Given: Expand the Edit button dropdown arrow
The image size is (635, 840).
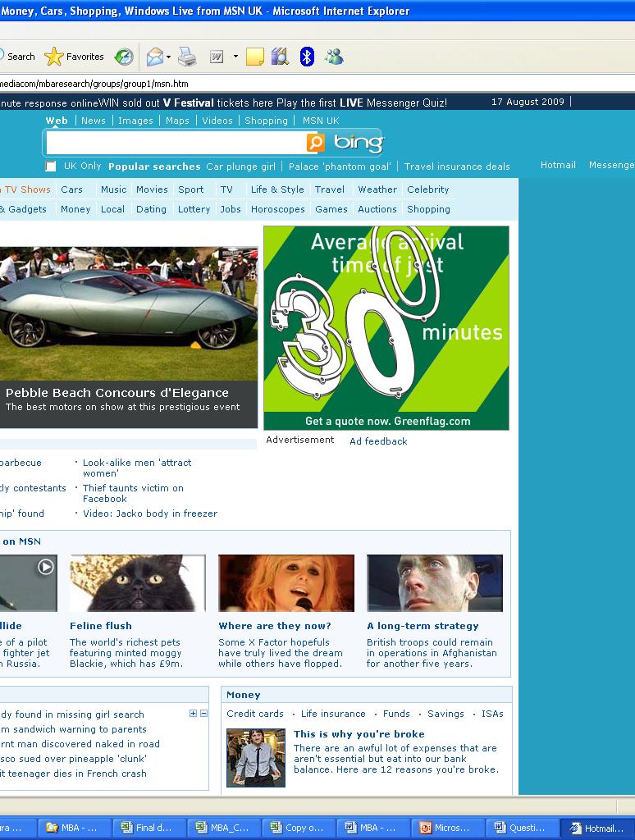Looking at the screenshot, I should 235,57.
